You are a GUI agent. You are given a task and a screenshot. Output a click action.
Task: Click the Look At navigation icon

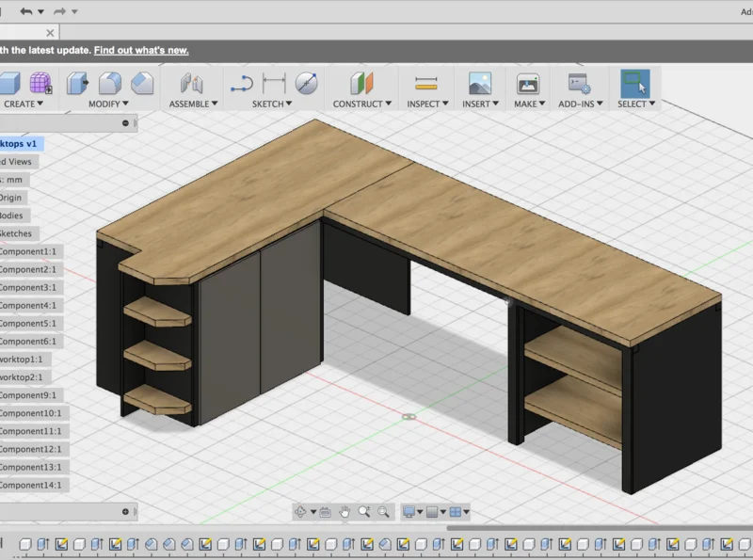(325, 512)
